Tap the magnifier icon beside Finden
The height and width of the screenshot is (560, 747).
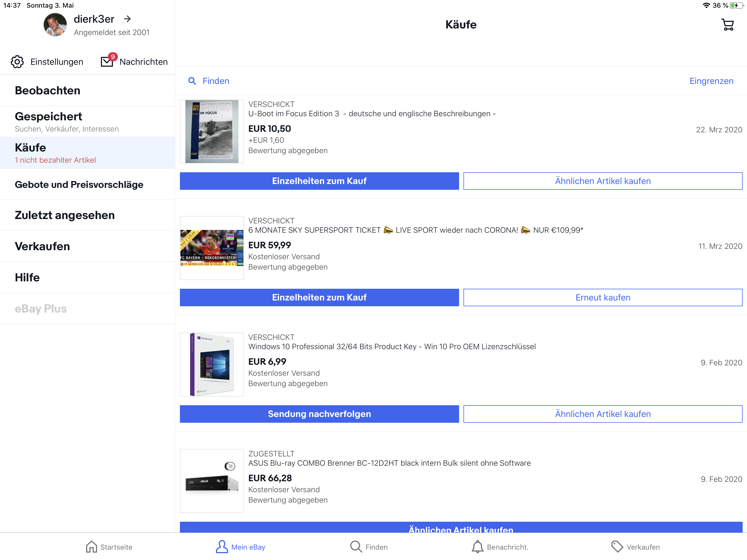[192, 81]
